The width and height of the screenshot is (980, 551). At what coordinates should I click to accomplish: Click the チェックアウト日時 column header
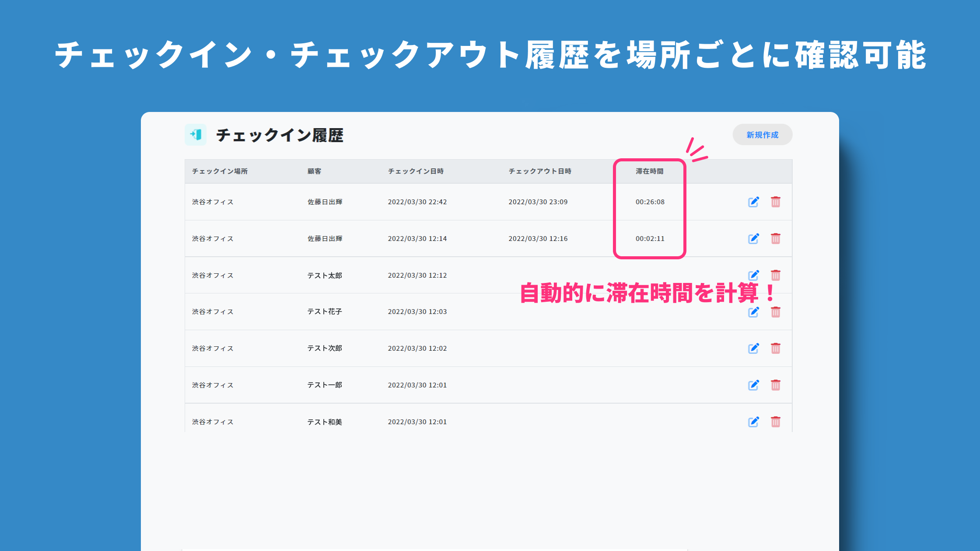pyautogui.click(x=539, y=171)
